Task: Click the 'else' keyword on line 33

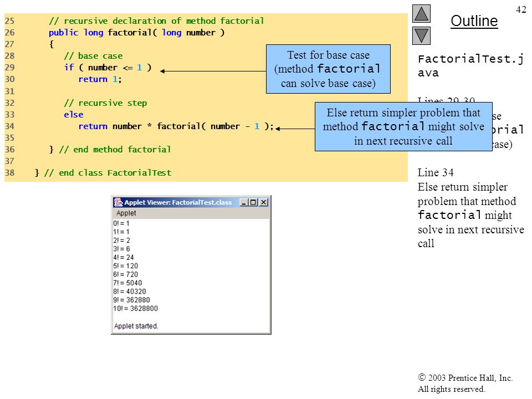Action: (74, 115)
